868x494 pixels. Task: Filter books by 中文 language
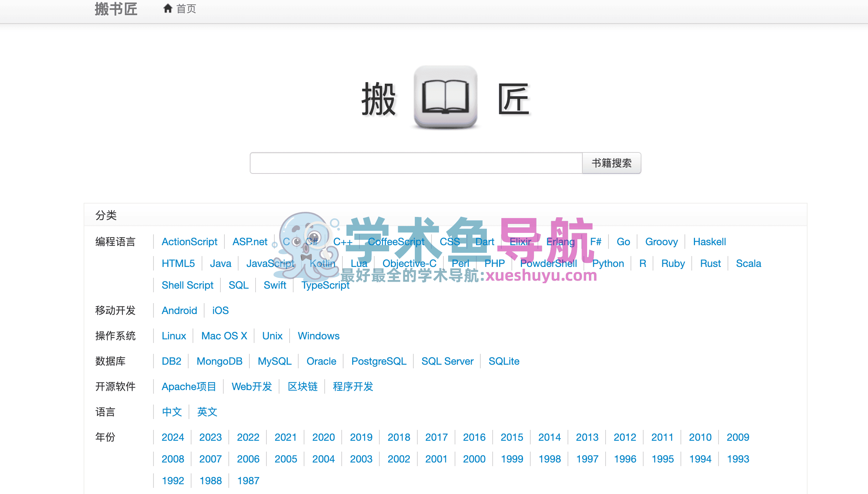coord(172,412)
